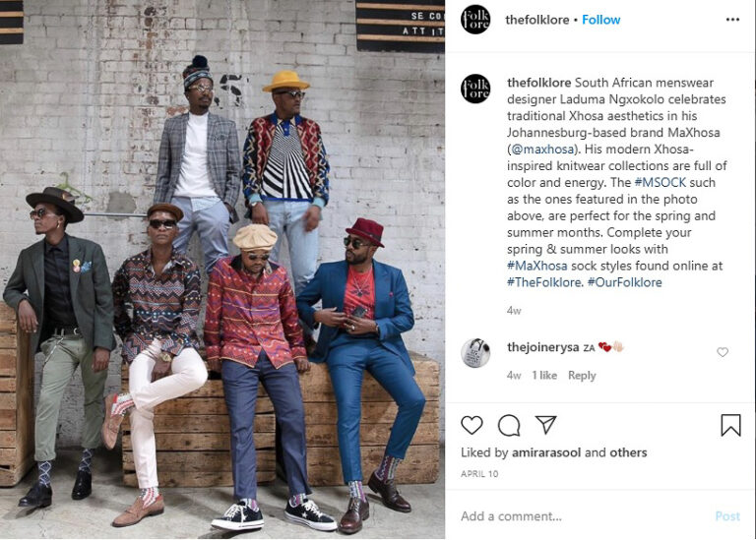Image resolution: width=756 pixels, height=540 pixels.
Task: Like the post with the heart icon
Action: click(x=472, y=425)
